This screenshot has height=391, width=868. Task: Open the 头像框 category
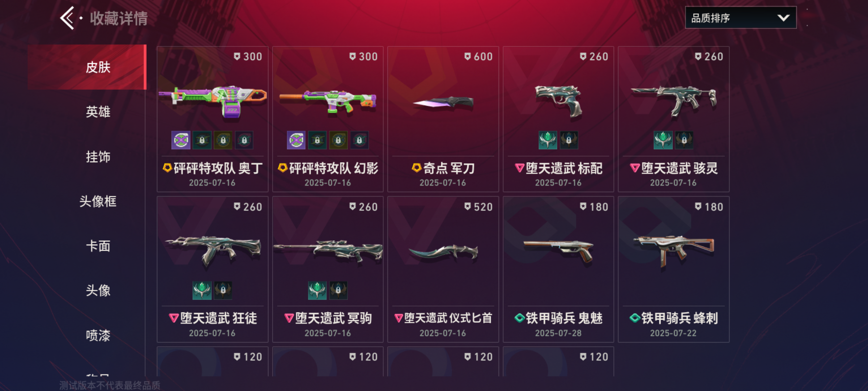pos(98,201)
